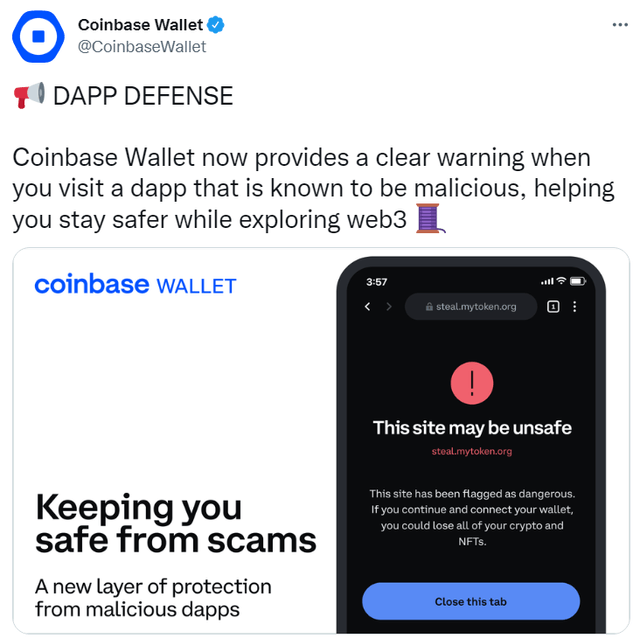Click the purple thread spool emoji
The image size is (640, 643).
tap(430, 219)
